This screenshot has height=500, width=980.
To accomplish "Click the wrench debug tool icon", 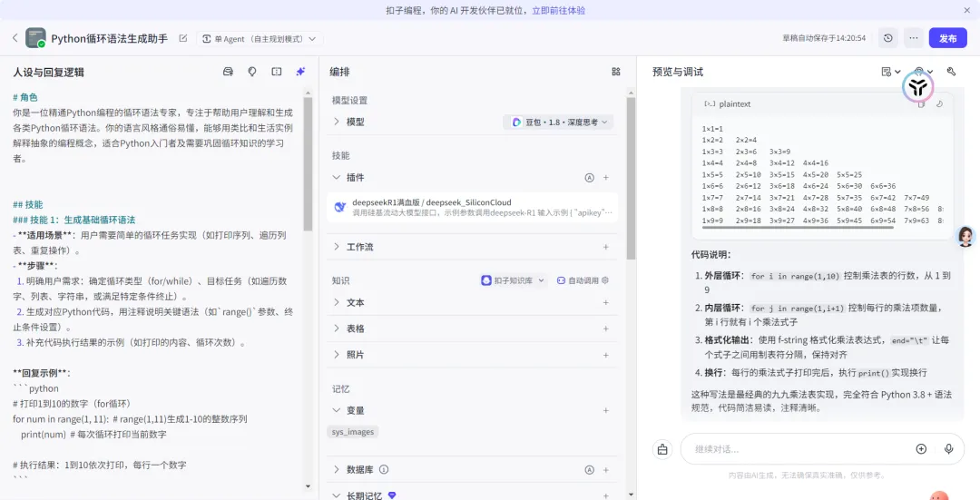I will click(x=951, y=72).
